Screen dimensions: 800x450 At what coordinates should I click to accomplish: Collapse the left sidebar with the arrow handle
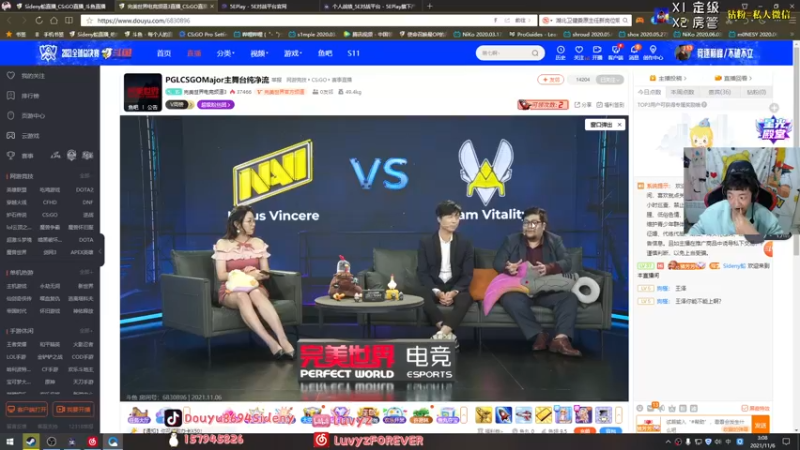point(101,251)
